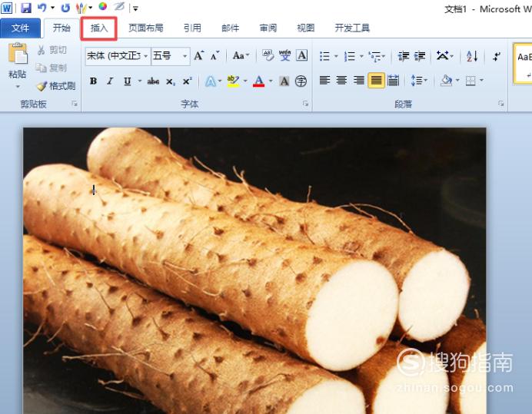Screen dimensions: 532x414
Task: Apply paragraph shading fill color
Action: tap(446, 81)
